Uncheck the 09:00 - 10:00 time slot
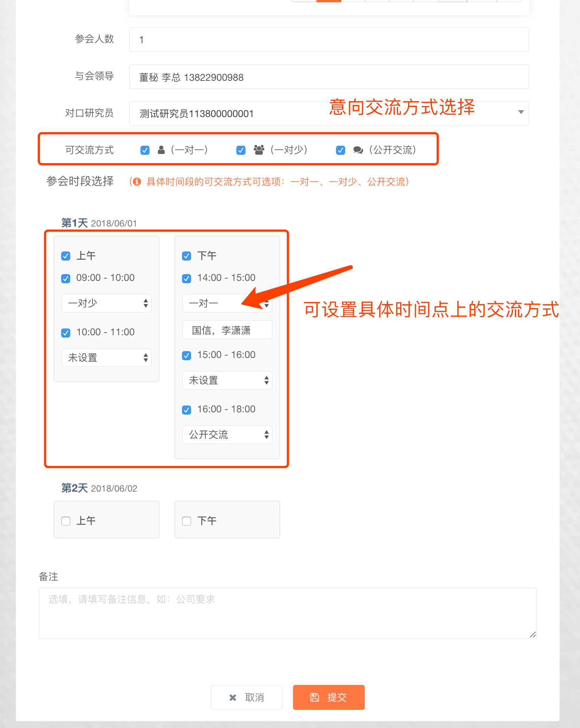580x728 pixels. (66, 279)
